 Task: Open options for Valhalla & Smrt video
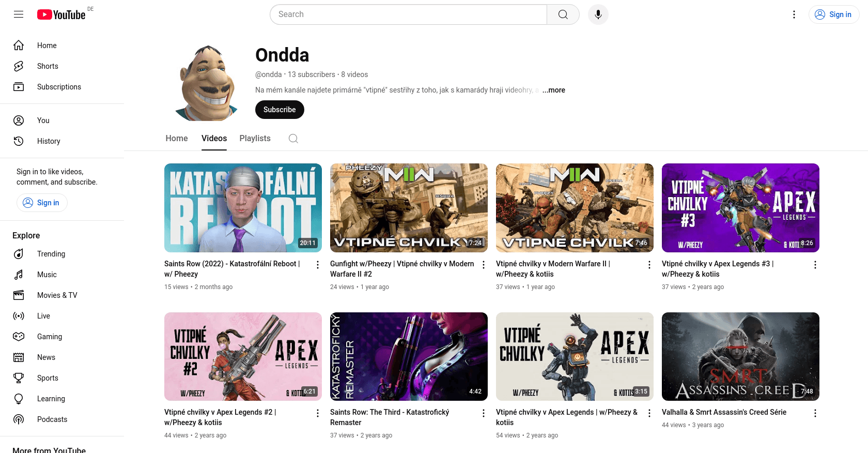(815, 413)
